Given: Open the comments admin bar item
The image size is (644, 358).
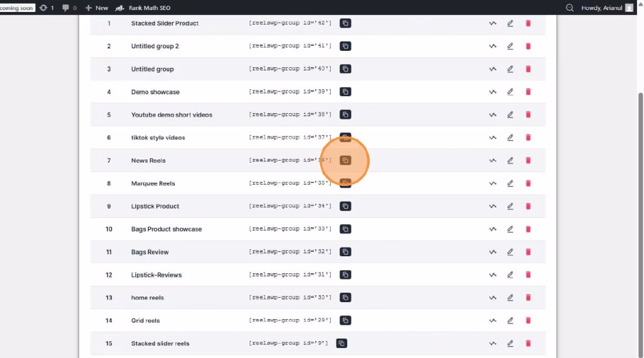Looking at the screenshot, I should coord(69,8).
